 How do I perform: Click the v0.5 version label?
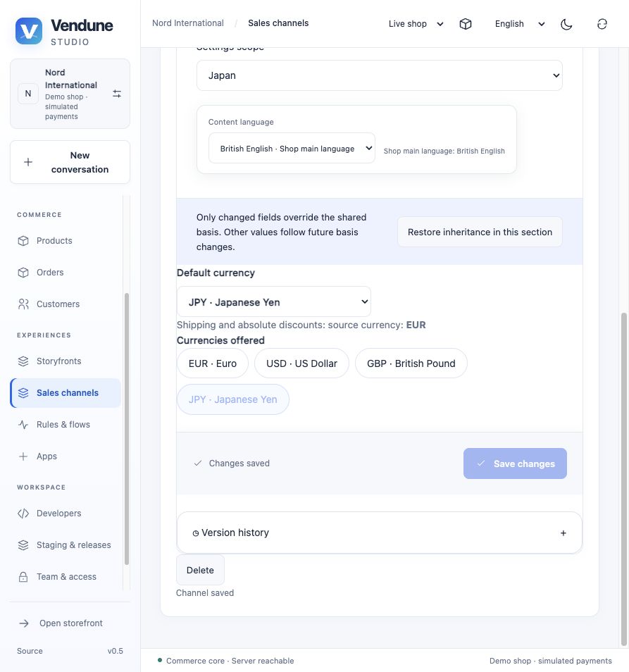tap(116, 651)
